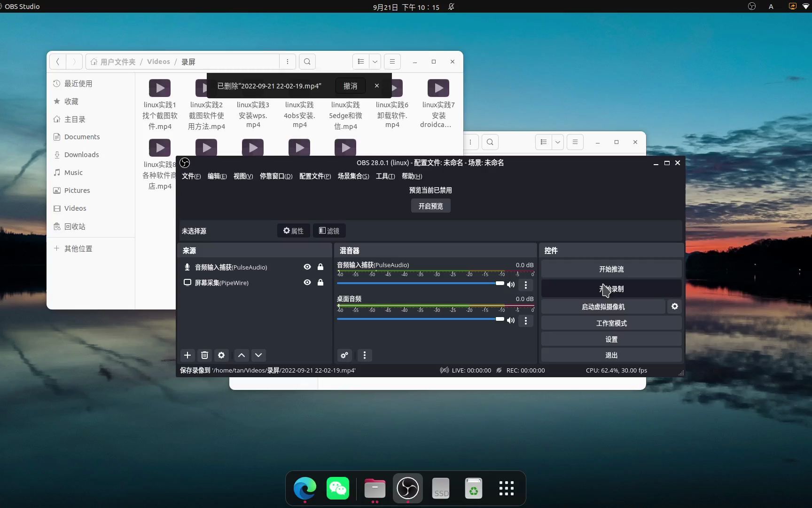
Task: Open the trash icon in the dock
Action: click(474, 488)
